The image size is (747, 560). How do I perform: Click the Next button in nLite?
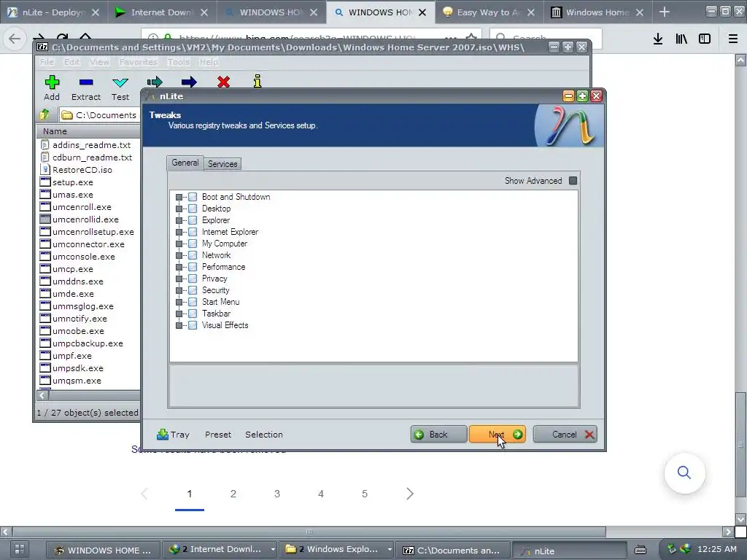(x=498, y=435)
